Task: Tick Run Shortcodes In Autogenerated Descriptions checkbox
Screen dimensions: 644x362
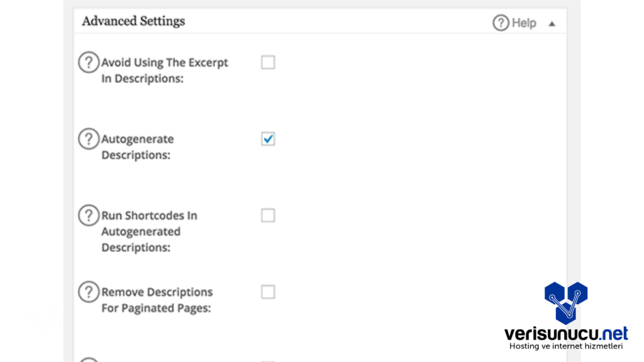Action: [x=268, y=216]
